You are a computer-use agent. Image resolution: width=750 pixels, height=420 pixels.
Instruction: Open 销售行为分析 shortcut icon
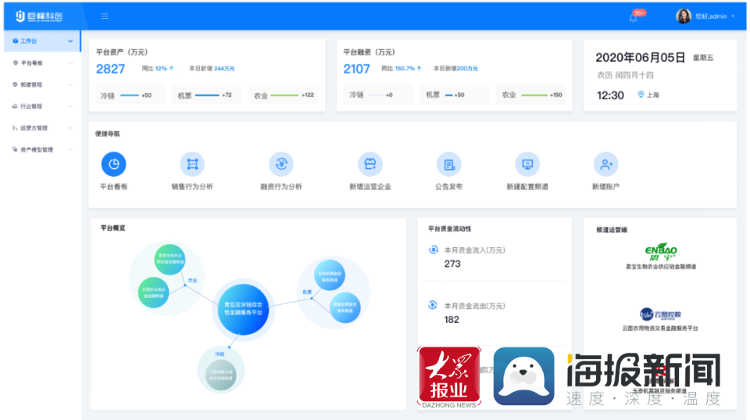tap(192, 164)
